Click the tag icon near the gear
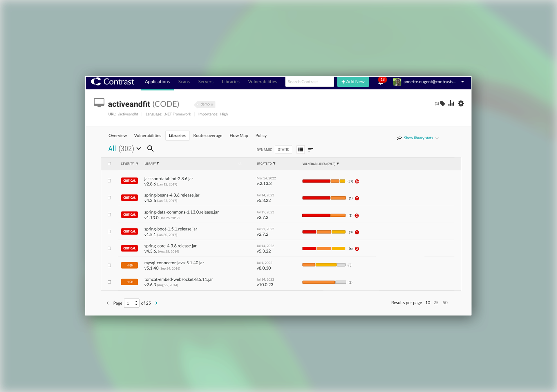 pyautogui.click(x=442, y=104)
